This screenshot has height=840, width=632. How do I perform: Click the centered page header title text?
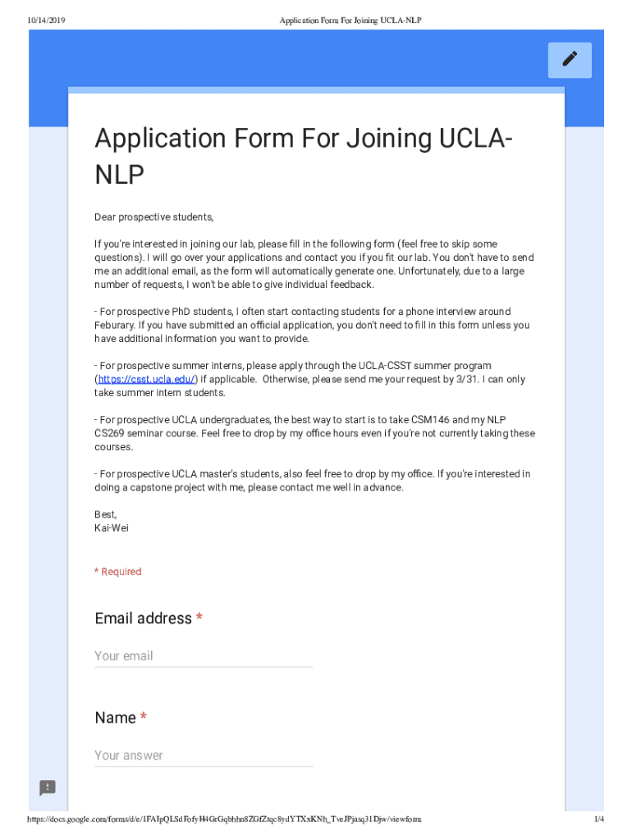[350, 19]
